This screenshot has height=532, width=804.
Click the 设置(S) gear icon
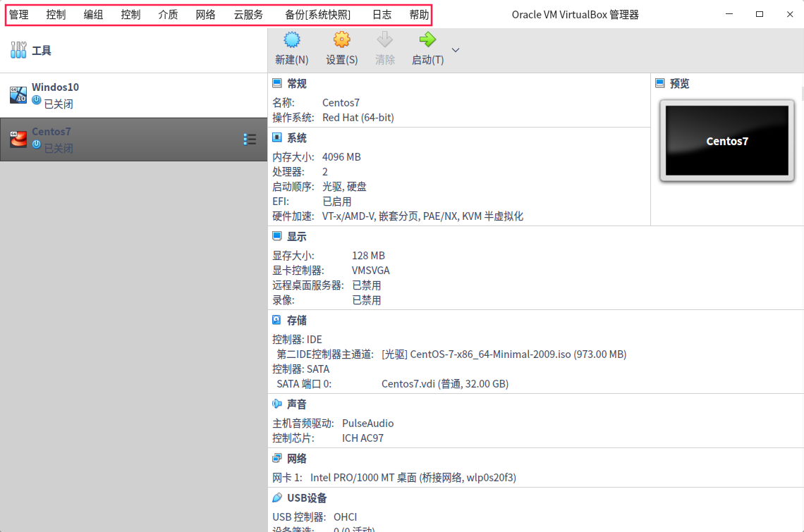341,40
